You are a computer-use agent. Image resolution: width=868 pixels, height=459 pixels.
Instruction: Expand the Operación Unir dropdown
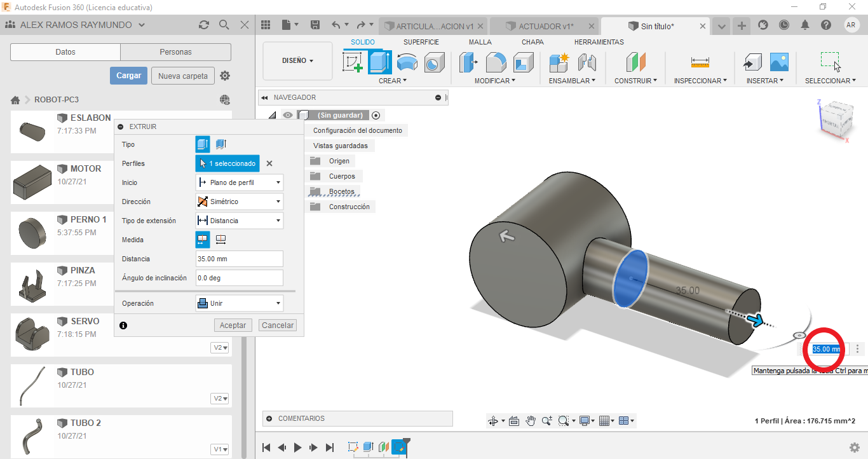[x=239, y=303]
